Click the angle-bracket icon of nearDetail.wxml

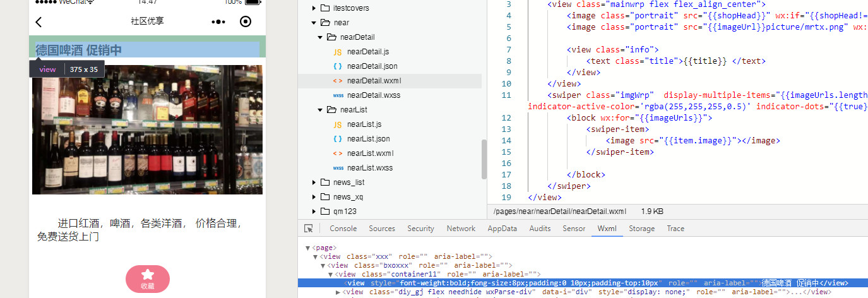tap(338, 81)
